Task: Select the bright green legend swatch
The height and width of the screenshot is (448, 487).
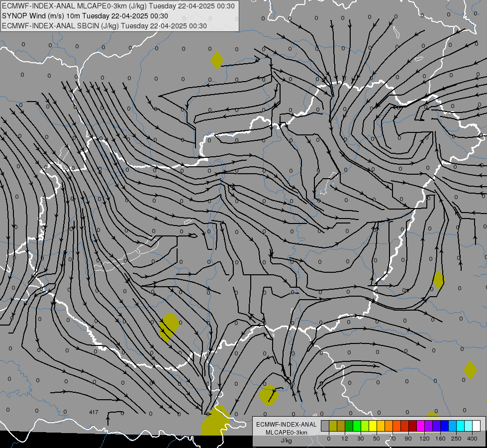Action: click(357, 426)
